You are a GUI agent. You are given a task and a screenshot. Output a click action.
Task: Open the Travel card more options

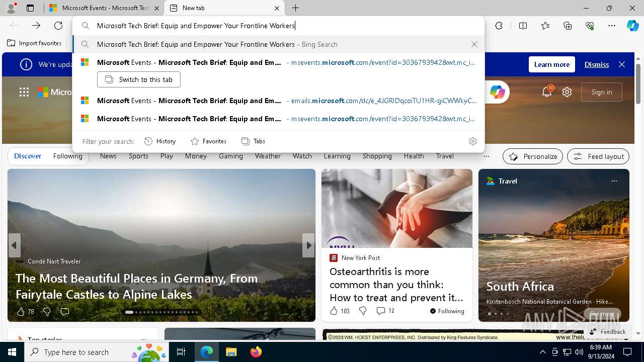[614, 181]
